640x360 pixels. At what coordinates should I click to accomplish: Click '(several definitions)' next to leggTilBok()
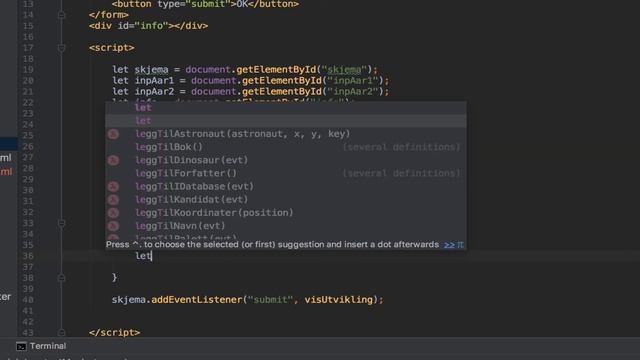401,147
